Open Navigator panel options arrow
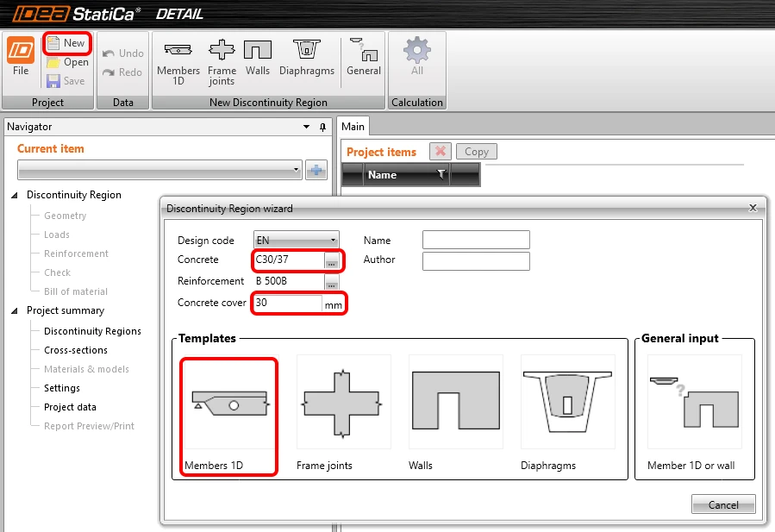This screenshot has width=775, height=532. [306, 127]
